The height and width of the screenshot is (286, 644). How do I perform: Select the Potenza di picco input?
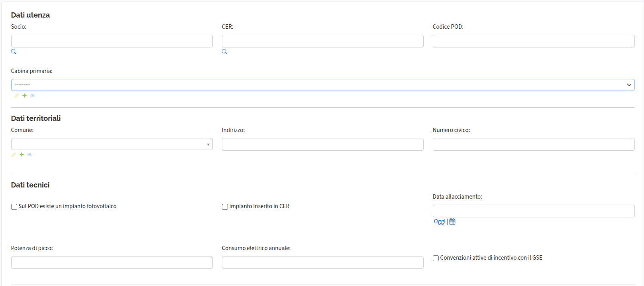(112, 262)
